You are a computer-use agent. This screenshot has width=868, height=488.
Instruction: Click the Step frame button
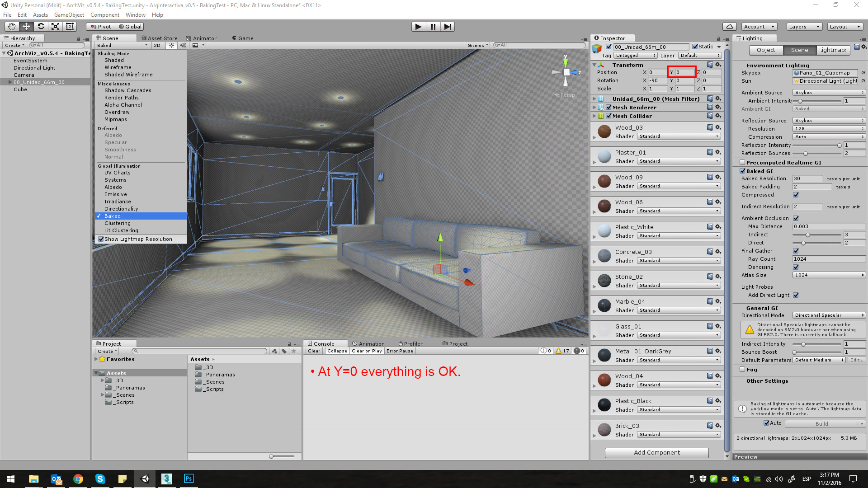pos(448,27)
